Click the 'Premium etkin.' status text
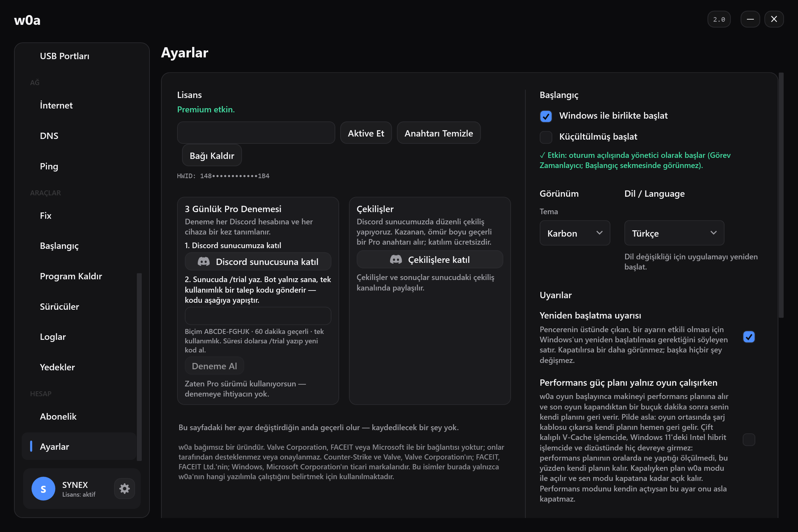798x532 pixels. 206,110
